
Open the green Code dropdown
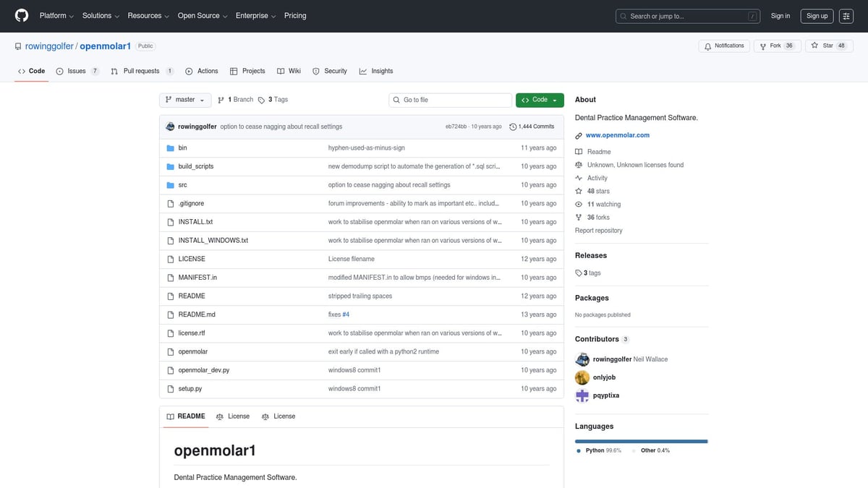[540, 100]
